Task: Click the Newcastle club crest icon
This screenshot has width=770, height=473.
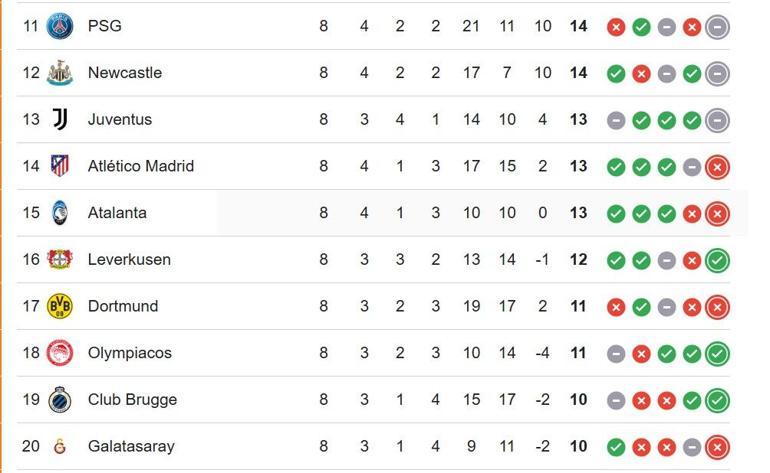Action: [x=60, y=73]
